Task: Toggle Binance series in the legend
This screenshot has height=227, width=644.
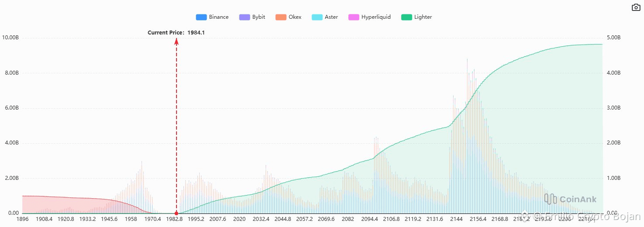Action: coord(212,17)
